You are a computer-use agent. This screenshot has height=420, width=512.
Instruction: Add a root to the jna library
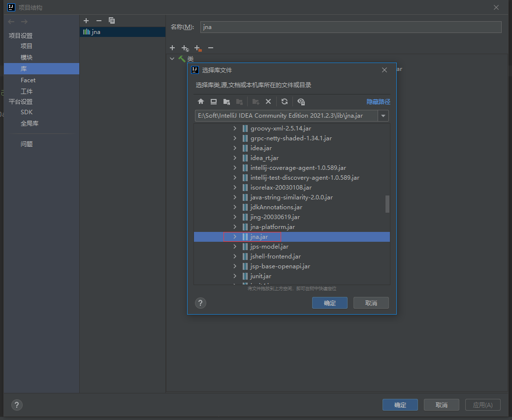172,48
